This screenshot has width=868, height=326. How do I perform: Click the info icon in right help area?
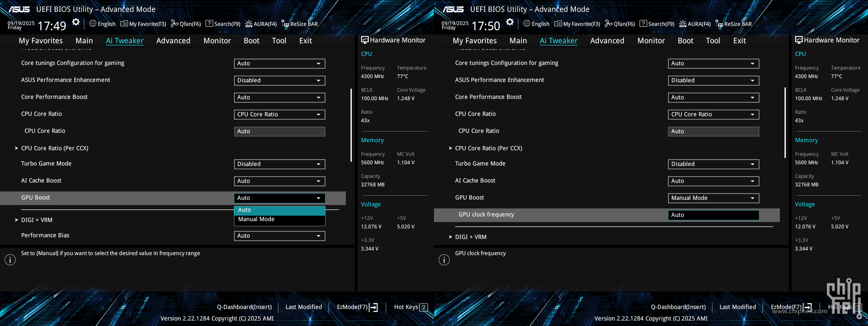444,260
